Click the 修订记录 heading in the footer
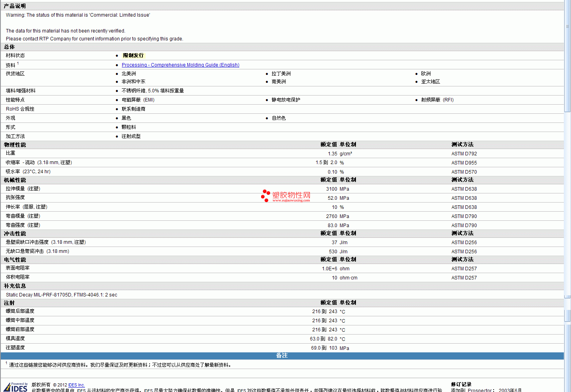 click(461, 384)
